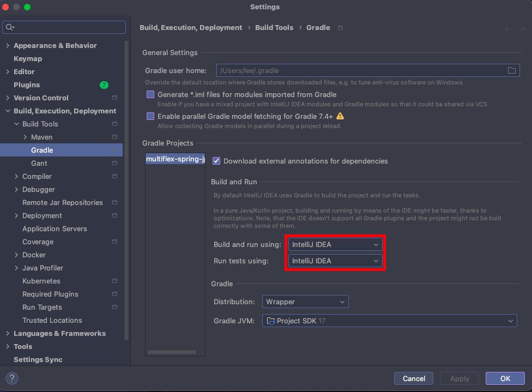Click the project-level icon on Coverage row
The width and height of the screenshot is (532, 392).
point(114,242)
